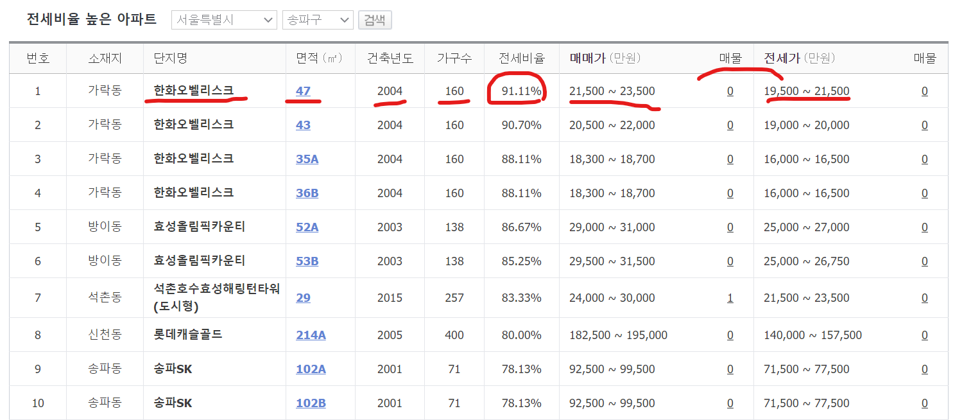Open area link 214A for 롯데캐슬골드

[311, 335]
